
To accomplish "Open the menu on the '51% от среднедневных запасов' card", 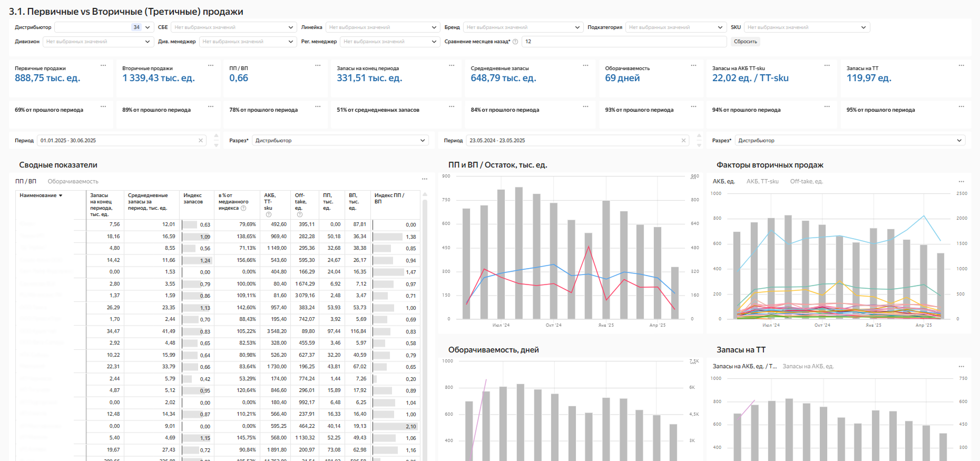I will pyautogui.click(x=452, y=106).
